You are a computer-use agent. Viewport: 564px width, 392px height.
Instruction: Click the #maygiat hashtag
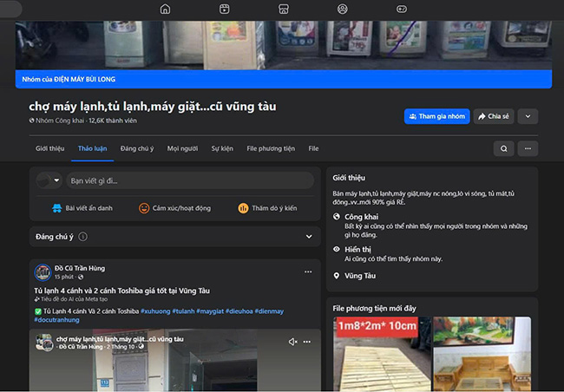[x=210, y=311]
